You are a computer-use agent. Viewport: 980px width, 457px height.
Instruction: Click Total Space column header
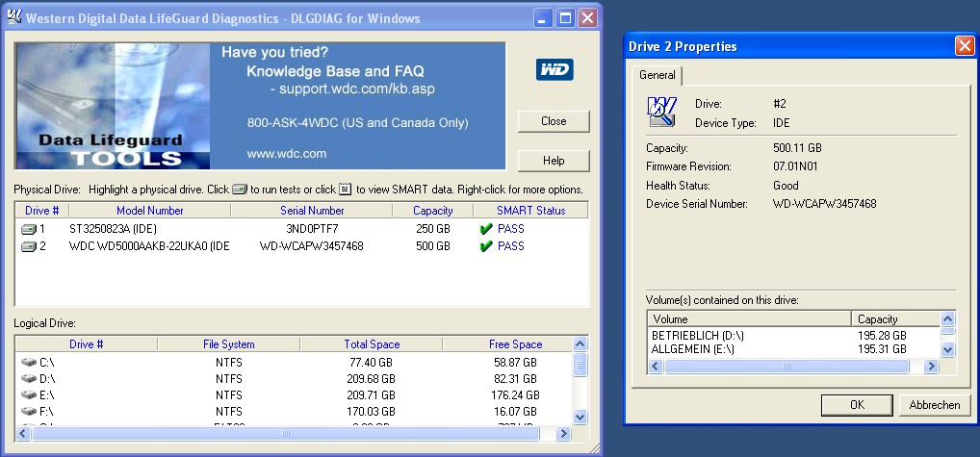tap(372, 344)
